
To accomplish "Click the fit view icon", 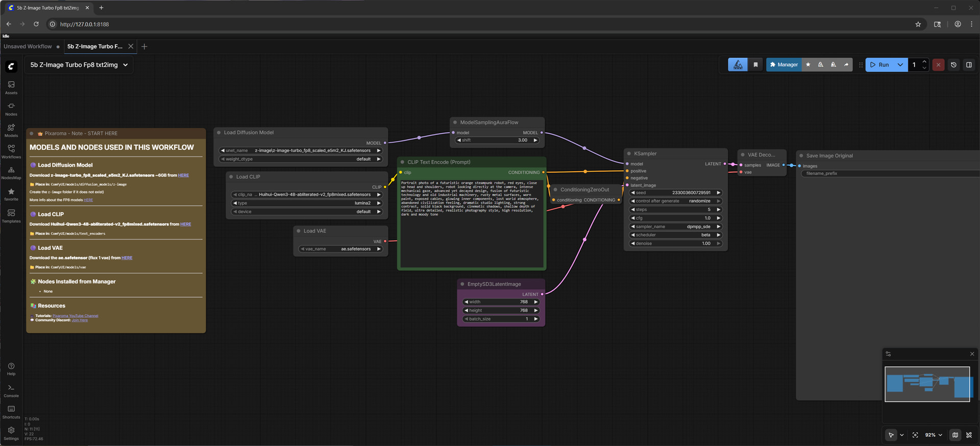I will point(915,435).
